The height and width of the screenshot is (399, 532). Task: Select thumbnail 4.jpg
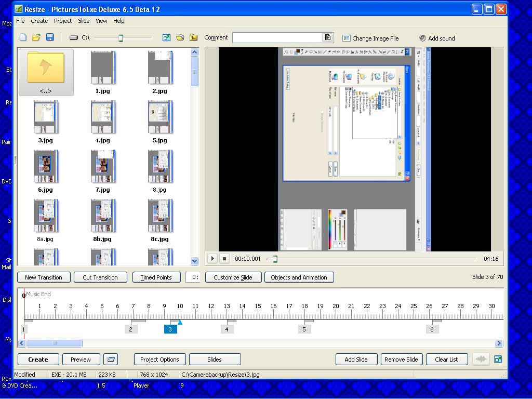[x=103, y=121]
